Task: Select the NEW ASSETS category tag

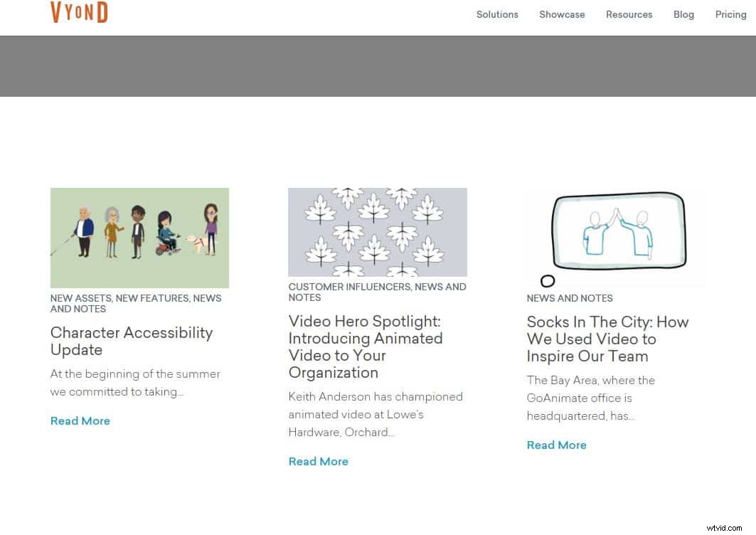Action: click(80, 298)
